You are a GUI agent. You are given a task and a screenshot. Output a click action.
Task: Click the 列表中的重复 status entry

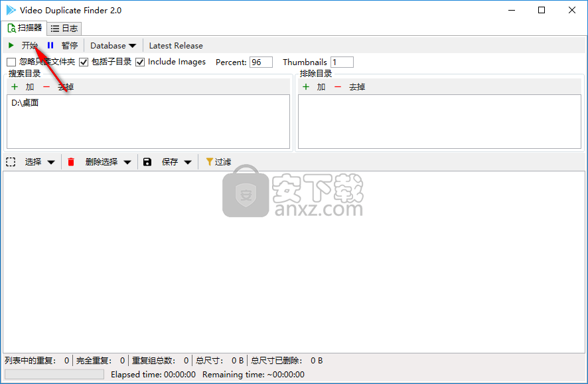pos(37,360)
